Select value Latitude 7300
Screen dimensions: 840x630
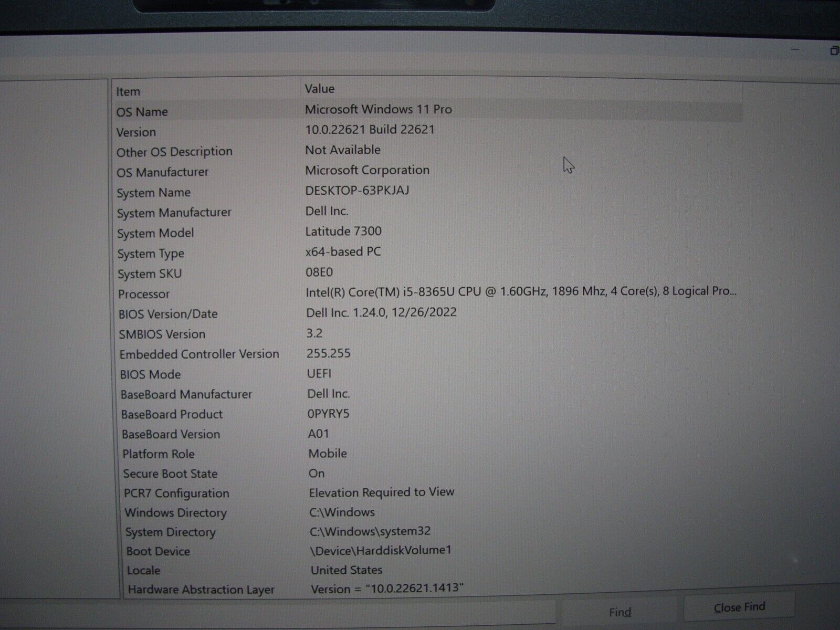click(344, 231)
